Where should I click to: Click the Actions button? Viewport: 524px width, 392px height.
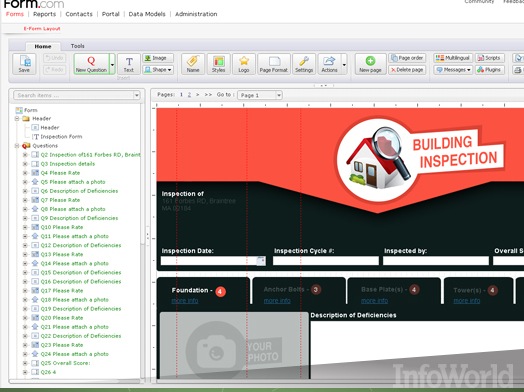point(330,63)
